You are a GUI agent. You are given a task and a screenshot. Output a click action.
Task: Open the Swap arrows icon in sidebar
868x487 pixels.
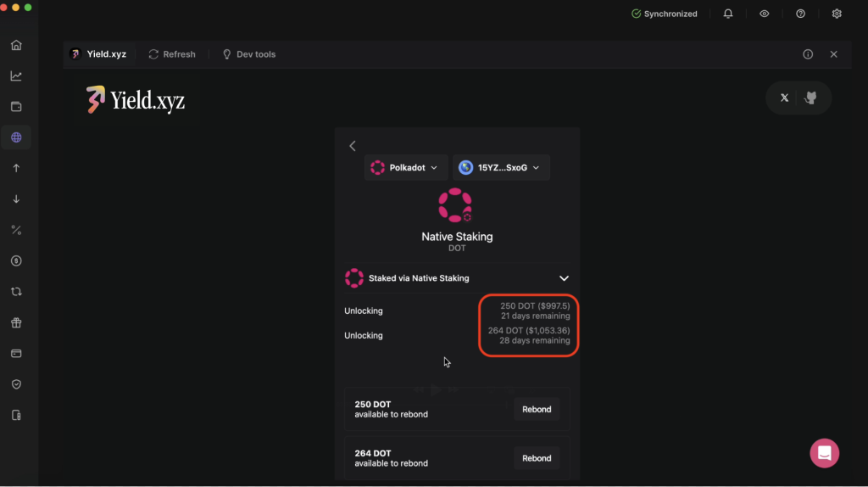[16, 292]
